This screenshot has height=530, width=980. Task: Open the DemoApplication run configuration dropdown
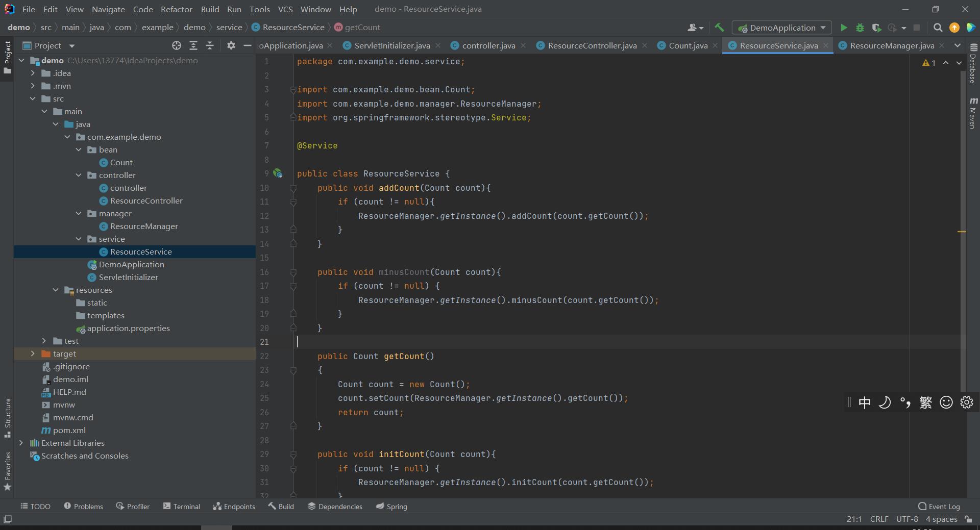tap(781, 28)
